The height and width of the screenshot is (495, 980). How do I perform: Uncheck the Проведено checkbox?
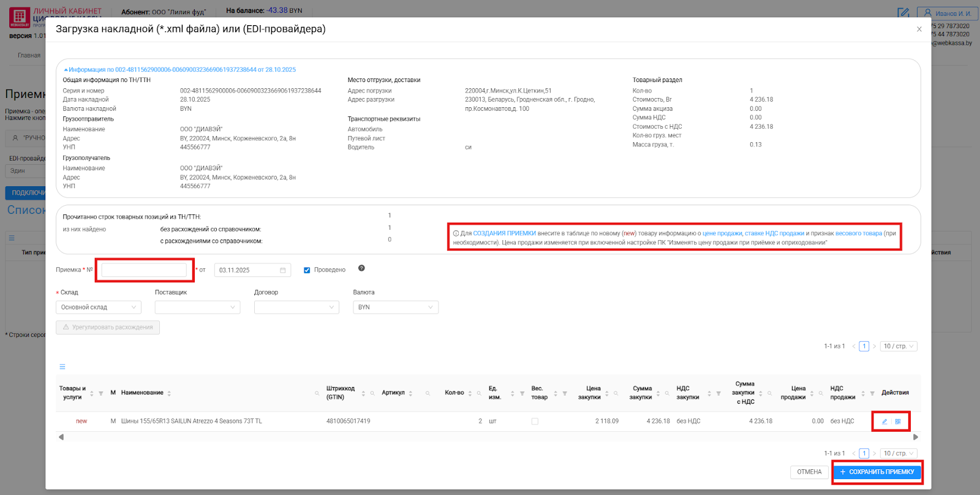tap(307, 270)
